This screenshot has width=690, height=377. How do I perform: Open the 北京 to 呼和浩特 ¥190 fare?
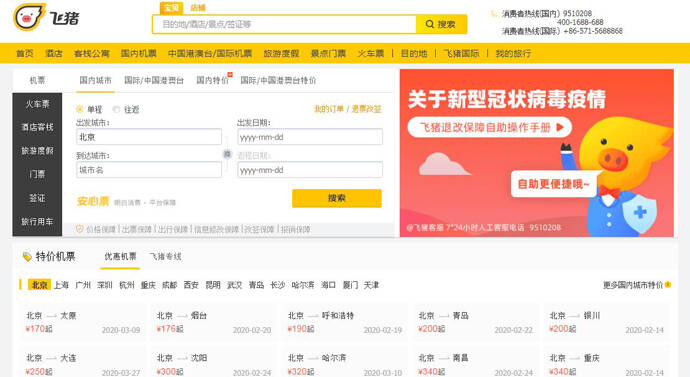[345, 322]
